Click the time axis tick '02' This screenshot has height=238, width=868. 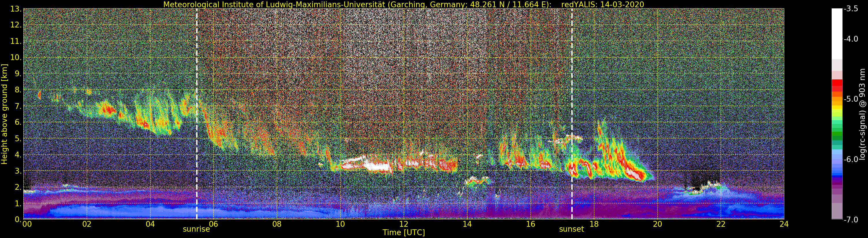[x=87, y=224]
